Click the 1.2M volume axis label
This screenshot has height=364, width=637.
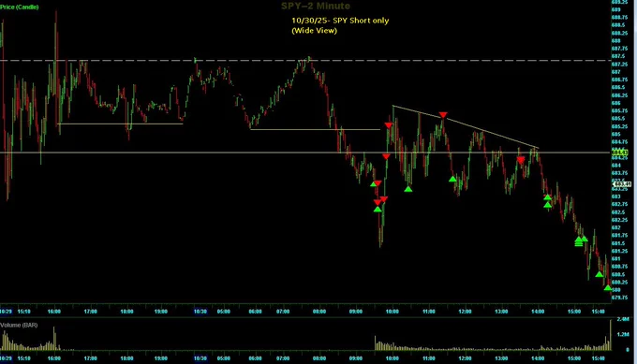coord(623,334)
